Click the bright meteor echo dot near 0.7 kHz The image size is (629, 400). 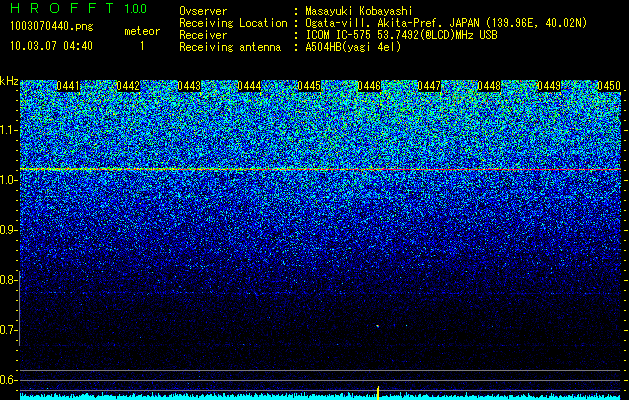click(x=377, y=326)
